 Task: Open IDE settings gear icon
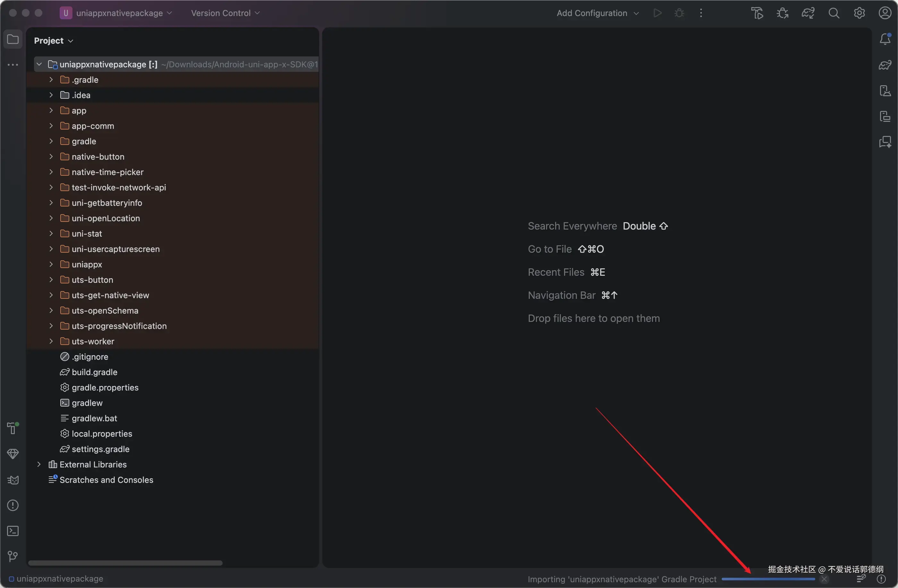click(859, 13)
